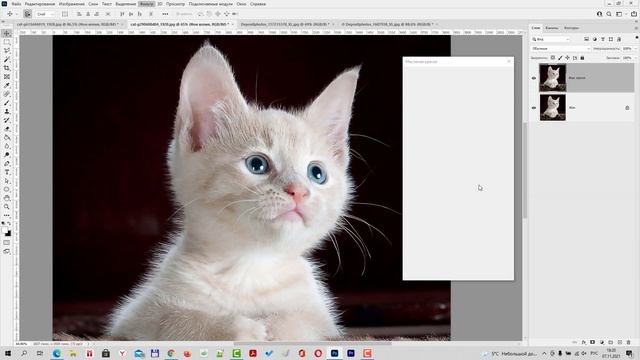Screen dimensions: 640x360
Task: Select the Type tool
Action: click(x=7, y=172)
